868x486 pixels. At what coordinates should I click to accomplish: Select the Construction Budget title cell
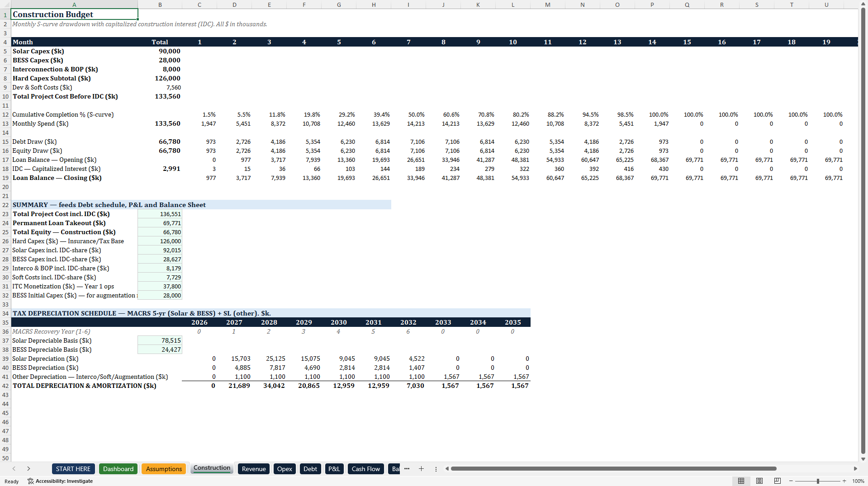(74, 14)
